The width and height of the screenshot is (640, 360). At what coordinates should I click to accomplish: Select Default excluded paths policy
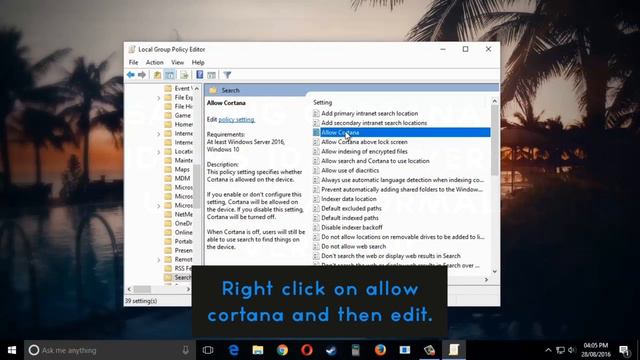pos(351,208)
